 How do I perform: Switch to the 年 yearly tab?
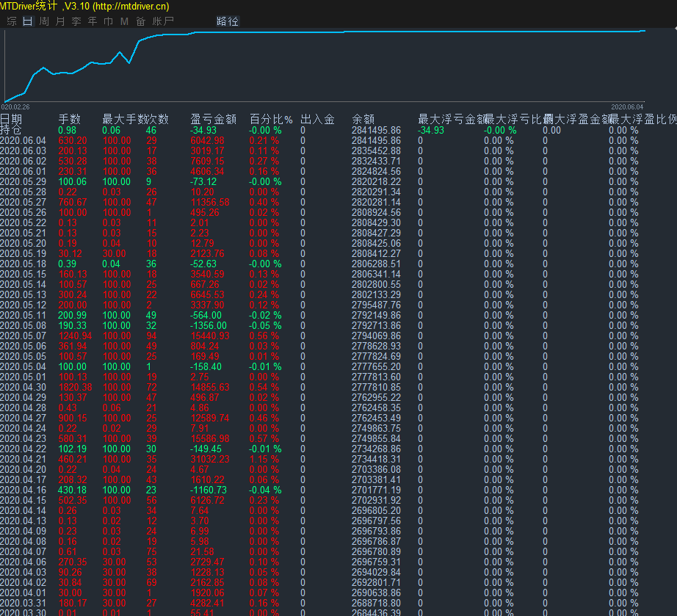tap(93, 21)
